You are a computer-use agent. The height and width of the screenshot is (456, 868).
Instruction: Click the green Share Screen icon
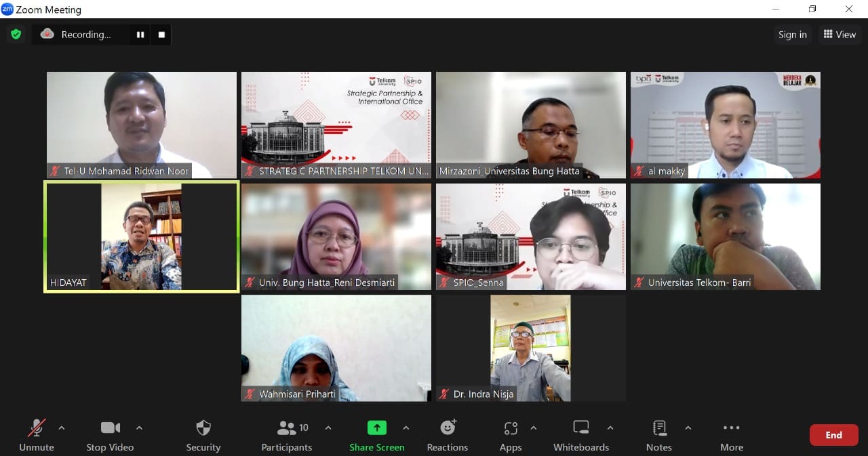[x=376, y=428]
